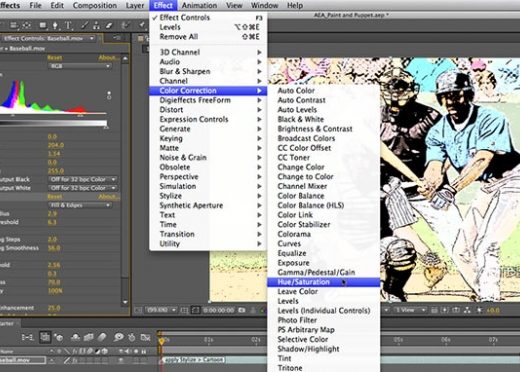Image resolution: width=520 pixels, height=372 pixels.
Task: Open the Window menu
Action: click(265, 5)
